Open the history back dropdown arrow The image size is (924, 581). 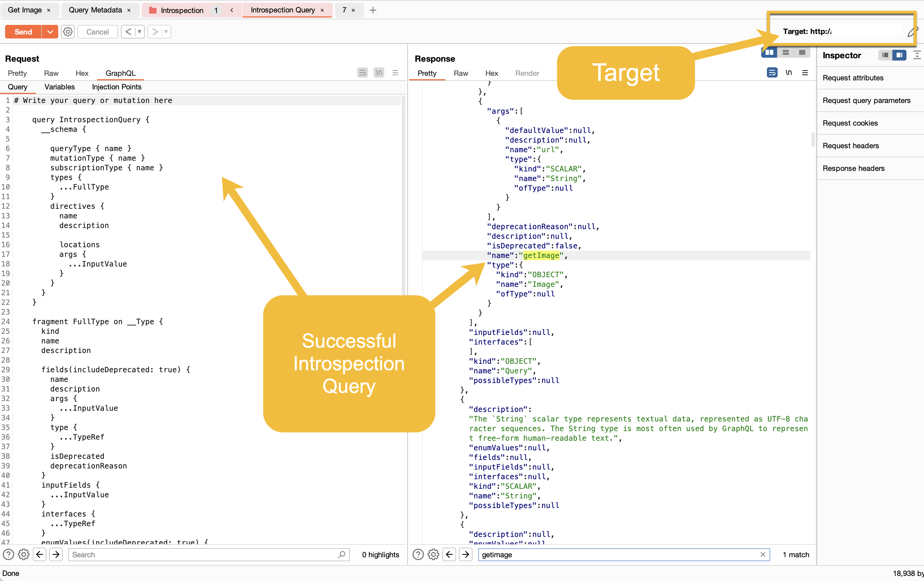click(x=139, y=32)
